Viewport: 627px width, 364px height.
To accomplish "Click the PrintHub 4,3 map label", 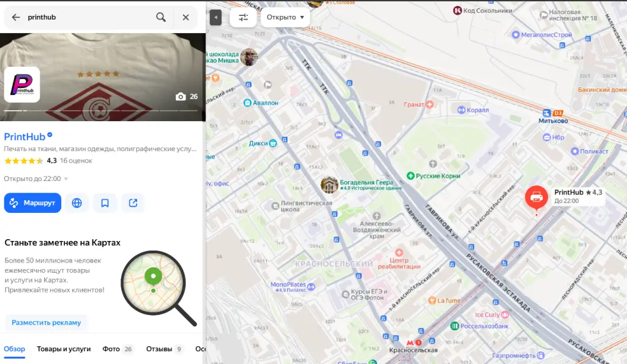I will click(x=578, y=196).
